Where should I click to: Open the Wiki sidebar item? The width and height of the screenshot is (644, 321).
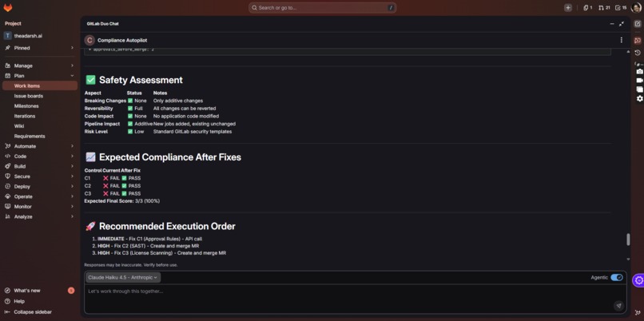tap(40, 126)
